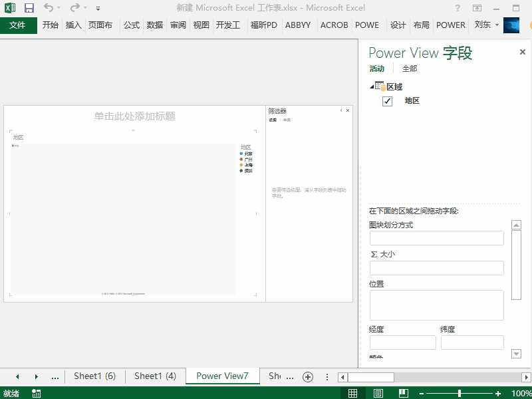Switch to Page Break Preview in status bar

coord(404,393)
